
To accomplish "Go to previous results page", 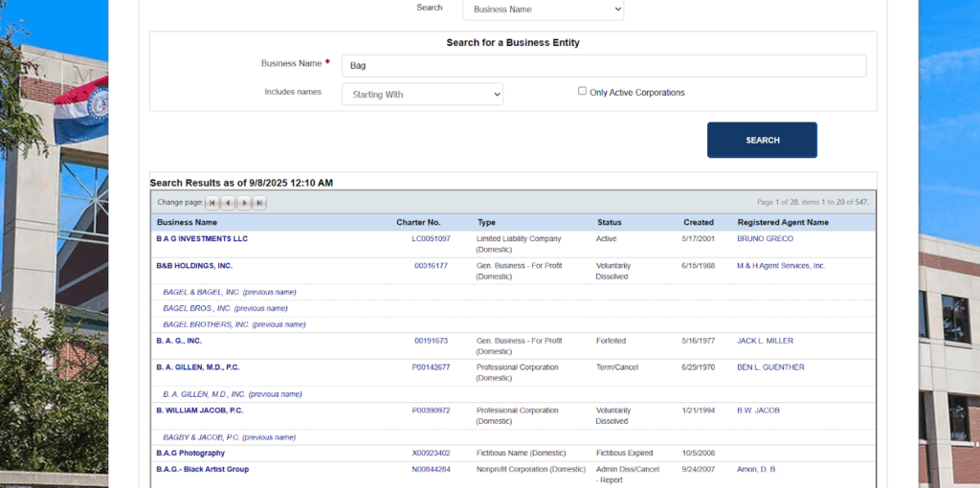I will (228, 203).
